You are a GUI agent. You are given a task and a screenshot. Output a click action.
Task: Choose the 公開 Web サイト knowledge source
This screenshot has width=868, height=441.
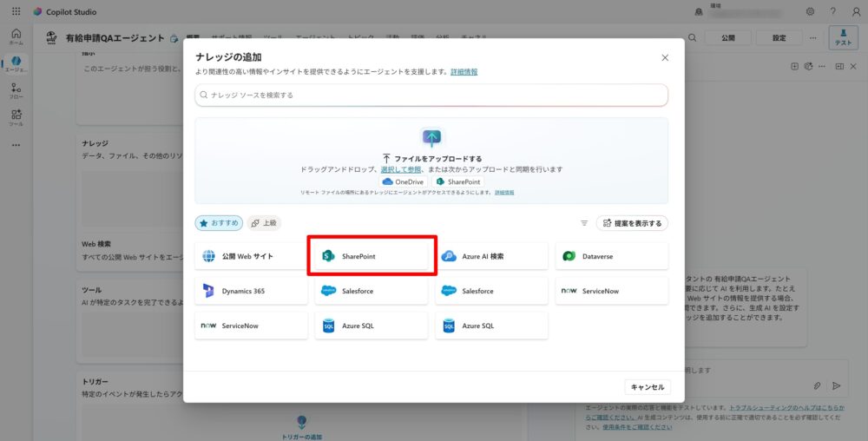pyautogui.click(x=251, y=256)
